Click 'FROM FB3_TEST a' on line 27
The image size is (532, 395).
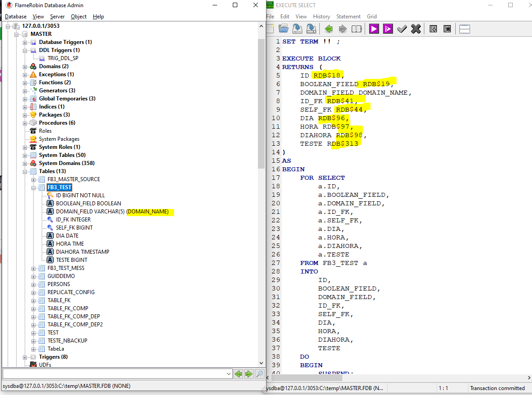click(333, 263)
